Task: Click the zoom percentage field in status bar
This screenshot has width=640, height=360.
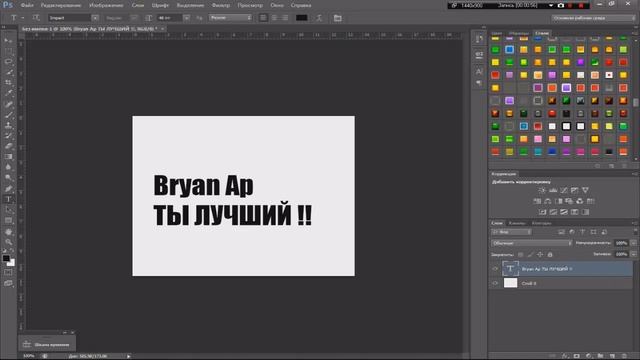Action: (x=29, y=356)
